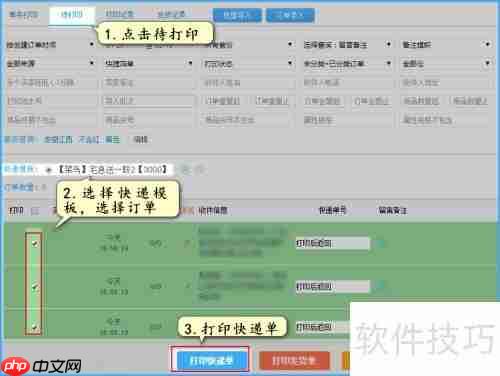Switch to the 待打印 tab
Image resolution: width=500 pixels, height=376 pixels.
coord(72,15)
